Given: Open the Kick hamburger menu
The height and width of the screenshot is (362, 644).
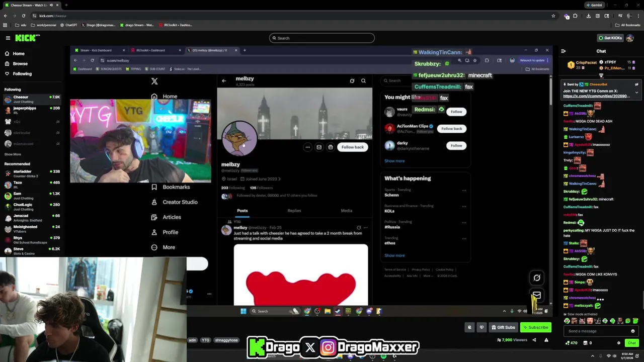Looking at the screenshot, I should click(x=8, y=38).
